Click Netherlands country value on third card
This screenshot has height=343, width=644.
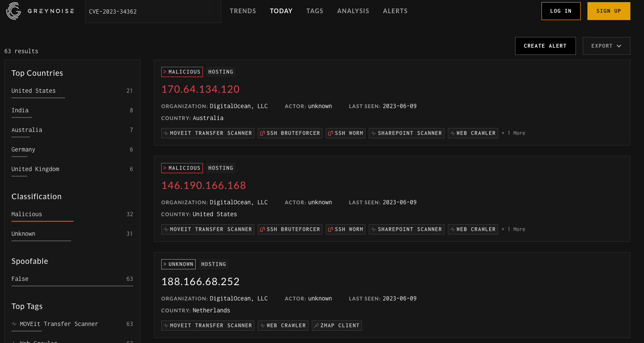[x=211, y=311]
